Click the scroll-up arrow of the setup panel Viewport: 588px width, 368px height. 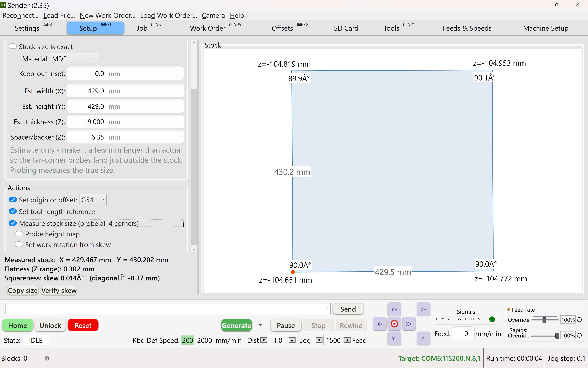(194, 43)
